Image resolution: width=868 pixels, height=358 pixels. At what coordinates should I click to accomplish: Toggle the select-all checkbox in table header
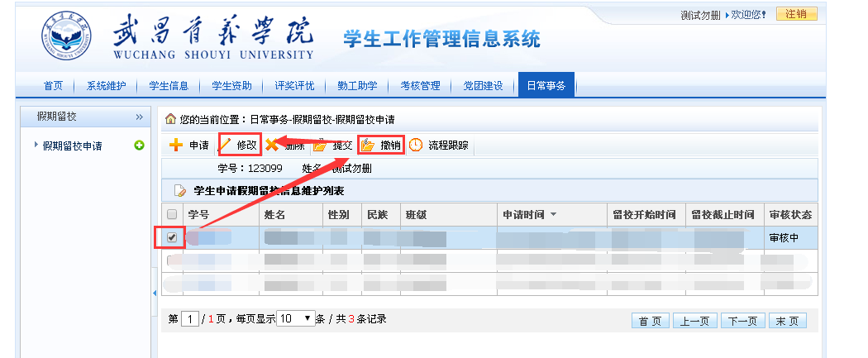click(x=172, y=214)
